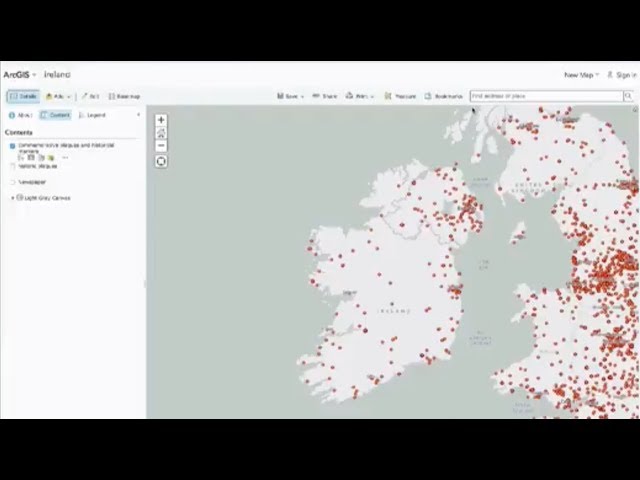Open the New Map dropdown
Image resolution: width=640 pixels, height=480 pixels.
(581, 75)
